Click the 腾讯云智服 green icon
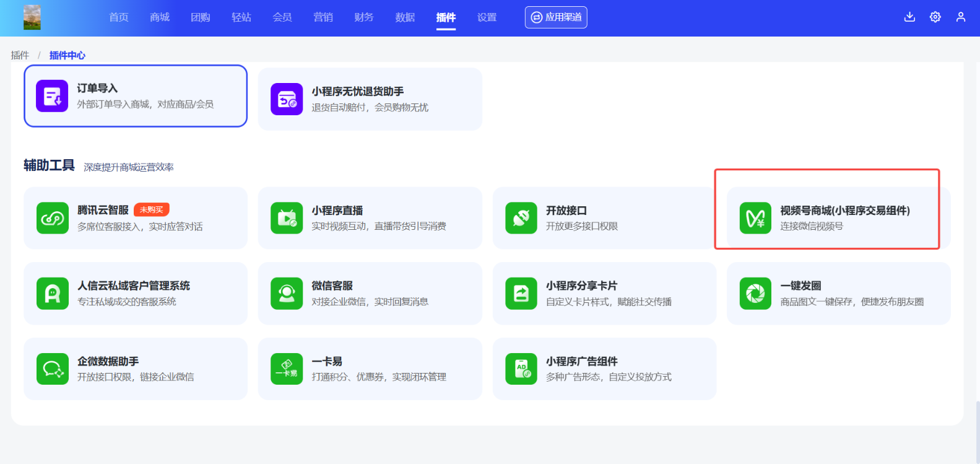Viewport: 980px width, 464px height. click(x=52, y=218)
